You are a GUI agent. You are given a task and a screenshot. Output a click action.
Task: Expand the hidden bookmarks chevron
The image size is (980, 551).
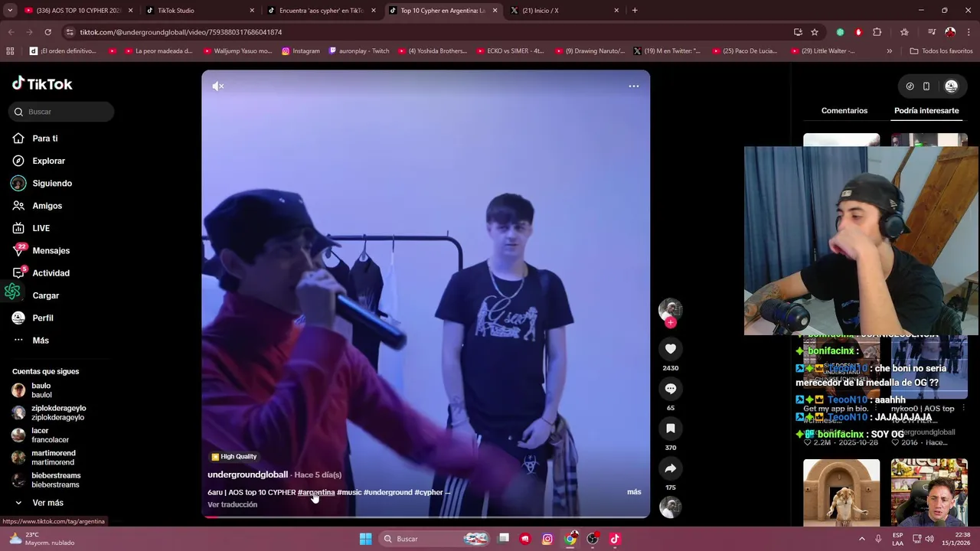pos(889,51)
